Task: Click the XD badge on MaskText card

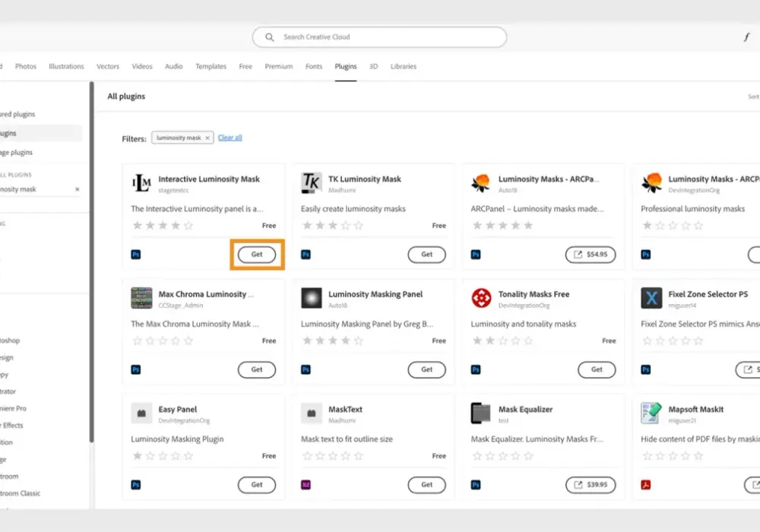Action: [306, 485]
